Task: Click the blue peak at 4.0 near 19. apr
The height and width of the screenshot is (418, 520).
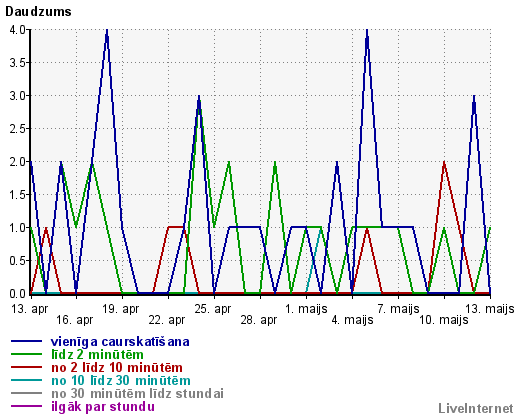Action: [x=107, y=31]
